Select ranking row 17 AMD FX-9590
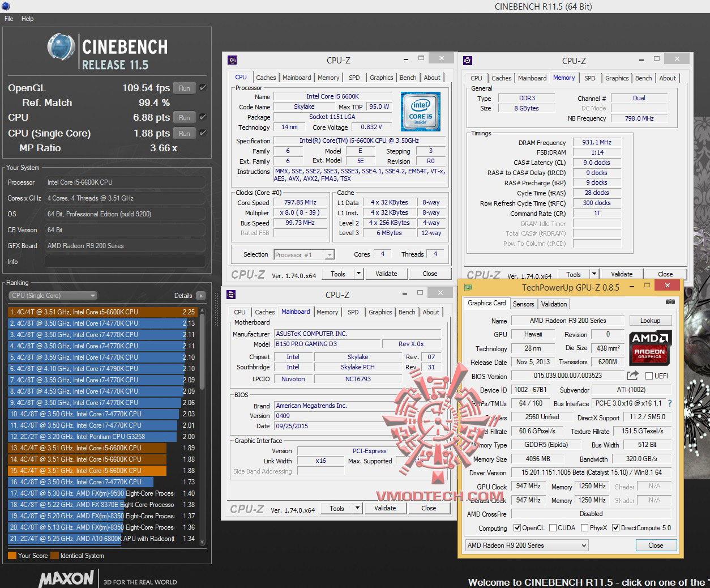The height and width of the screenshot is (588, 710). 102,493
